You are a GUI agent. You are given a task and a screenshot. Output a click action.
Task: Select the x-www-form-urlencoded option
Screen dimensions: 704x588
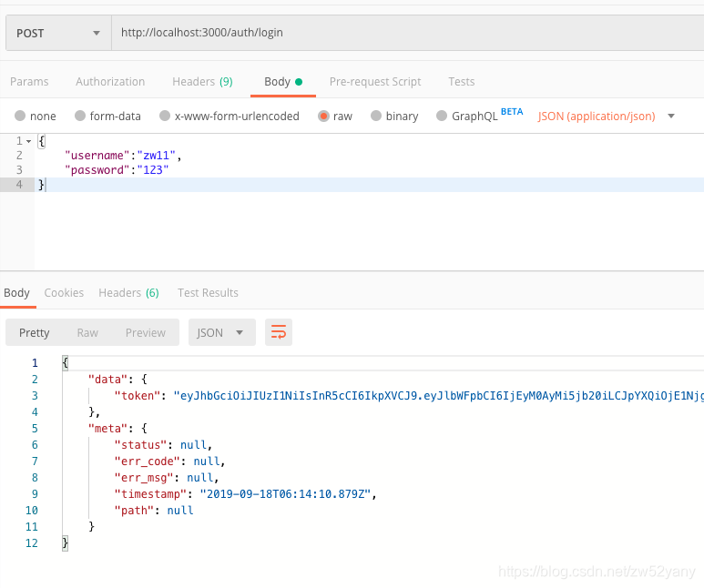(x=229, y=117)
